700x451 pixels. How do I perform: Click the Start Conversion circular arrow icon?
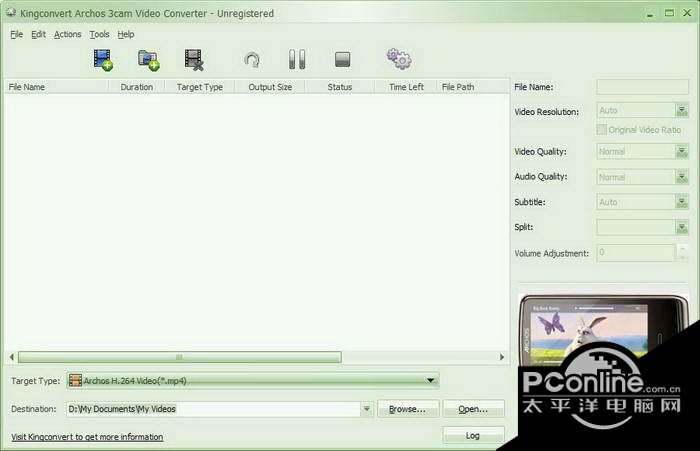[x=253, y=60]
